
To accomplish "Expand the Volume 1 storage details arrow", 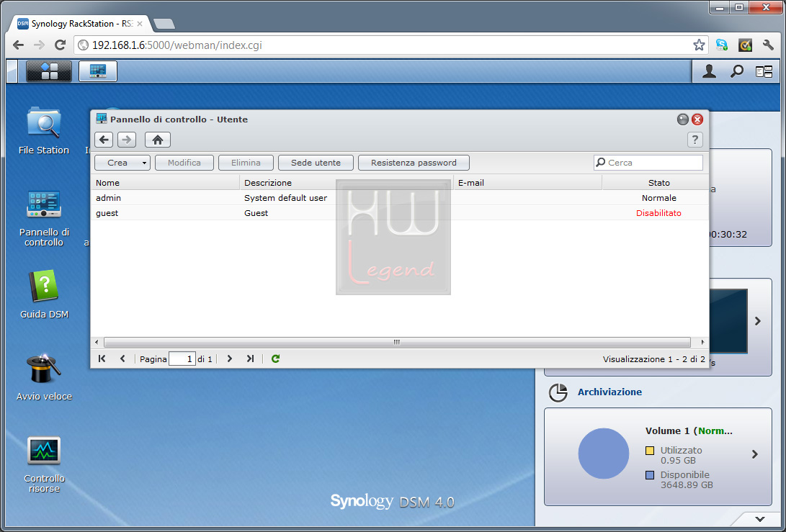I will 755,454.
